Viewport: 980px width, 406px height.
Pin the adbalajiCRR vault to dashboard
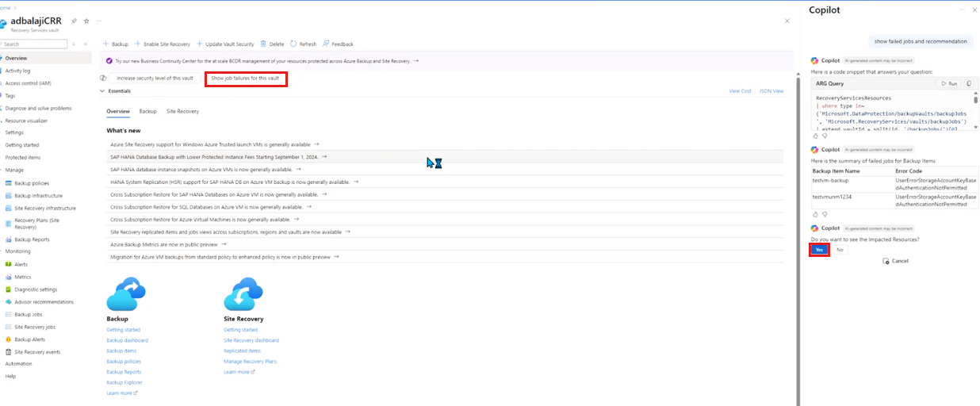(74, 21)
